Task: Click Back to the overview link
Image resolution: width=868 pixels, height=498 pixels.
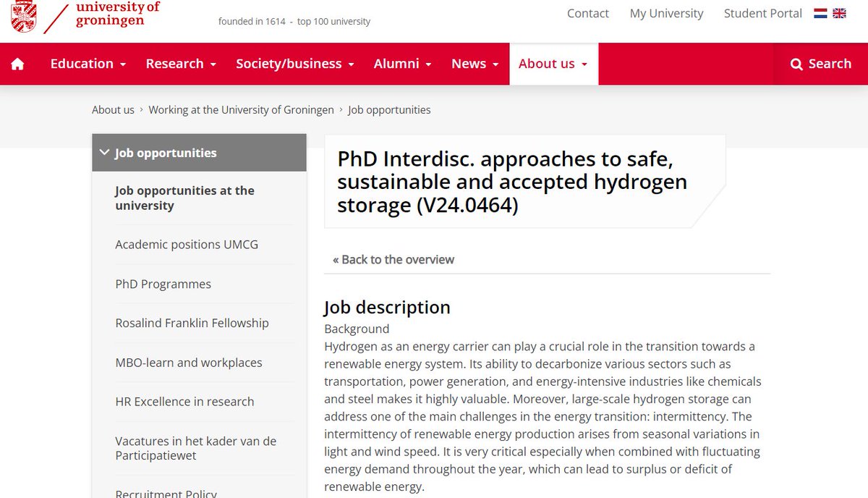Action: tap(393, 259)
